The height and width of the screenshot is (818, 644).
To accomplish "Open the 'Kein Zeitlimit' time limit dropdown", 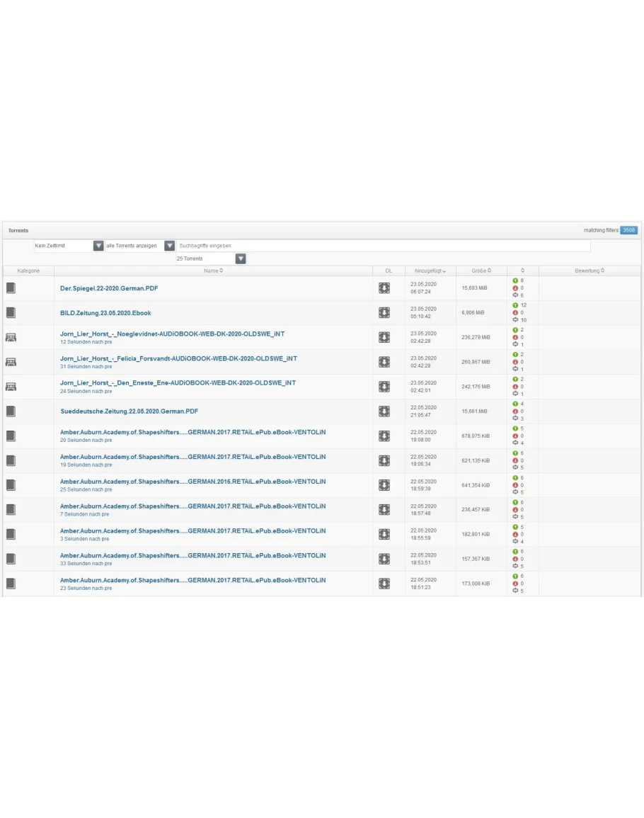I will coord(98,246).
